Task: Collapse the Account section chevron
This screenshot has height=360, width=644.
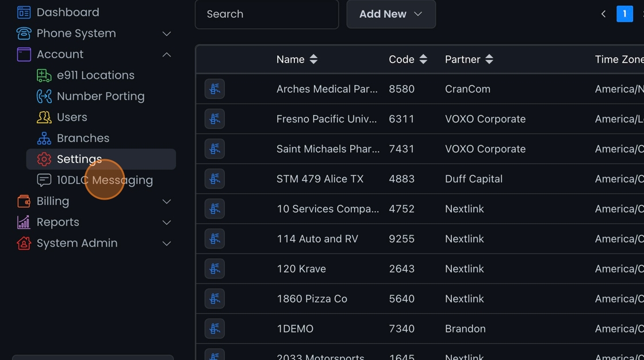Action: tap(167, 55)
